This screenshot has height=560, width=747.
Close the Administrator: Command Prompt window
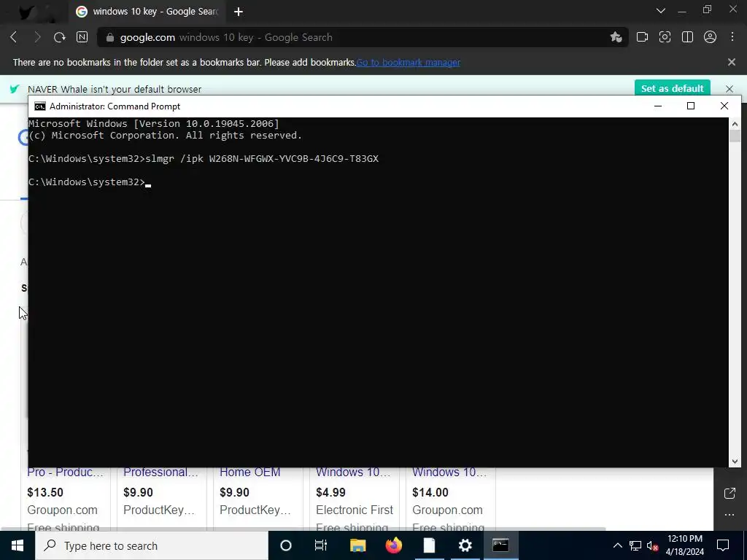(x=724, y=106)
